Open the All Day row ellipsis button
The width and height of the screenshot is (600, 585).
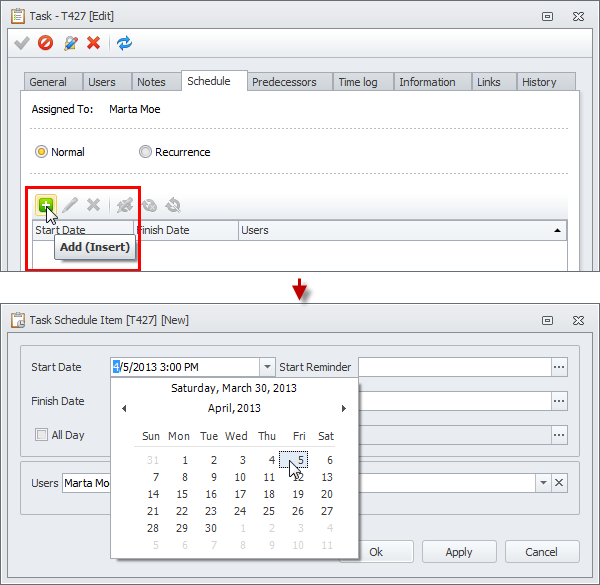[x=559, y=435]
